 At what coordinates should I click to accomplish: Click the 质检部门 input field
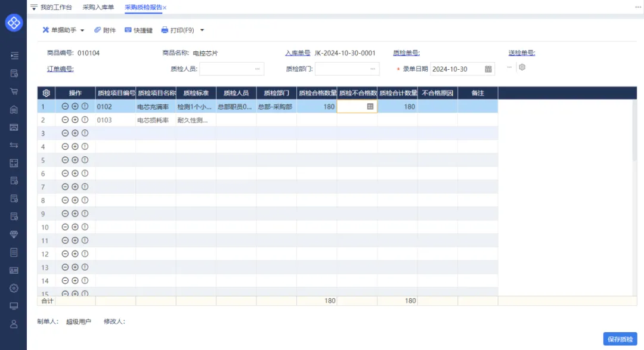pyautogui.click(x=342, y=69)
